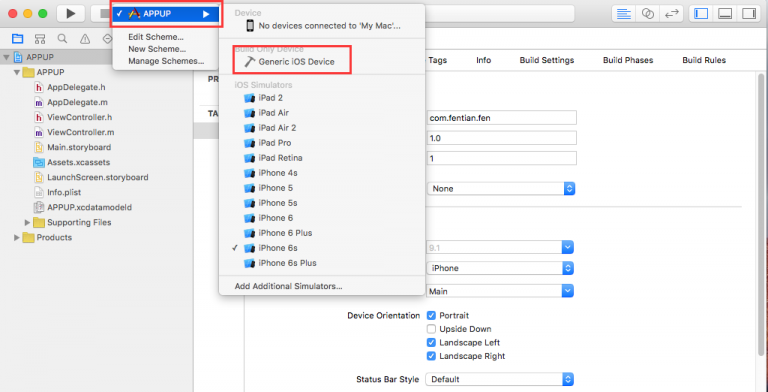
Task: Expand the Supporting Files folder
Action: click(x=27, y=222)
